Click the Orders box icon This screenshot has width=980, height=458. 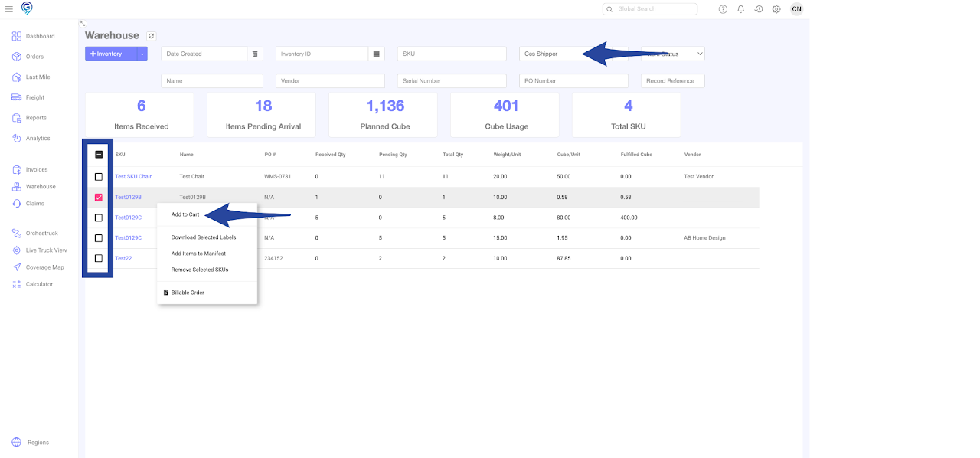(17, 57)
